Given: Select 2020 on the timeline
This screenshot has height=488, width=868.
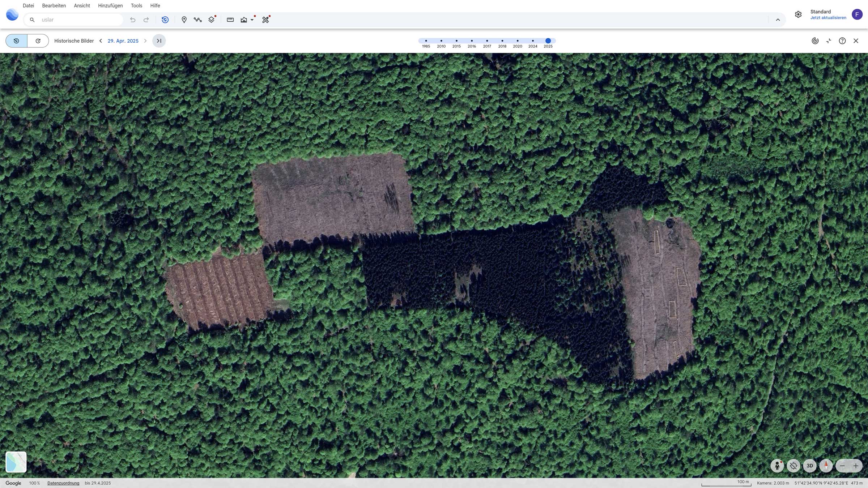Looking at the screenshot, I should [518, 41].
